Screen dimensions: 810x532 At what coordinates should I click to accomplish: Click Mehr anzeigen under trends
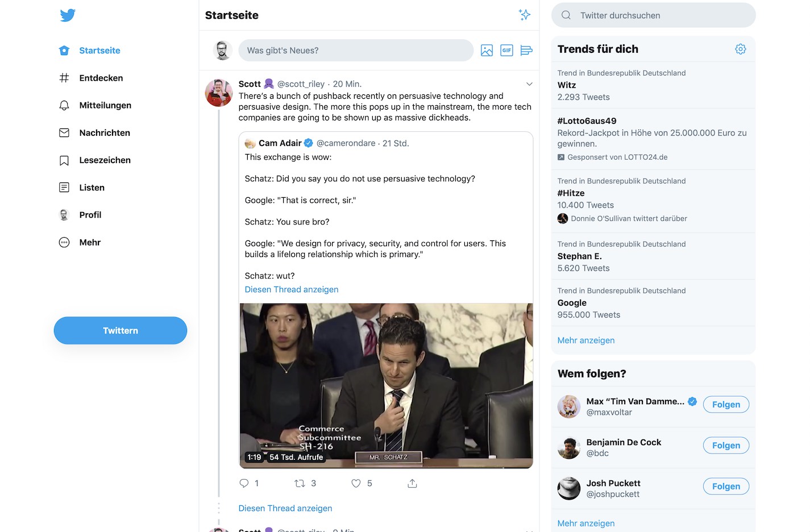(586, 340)
